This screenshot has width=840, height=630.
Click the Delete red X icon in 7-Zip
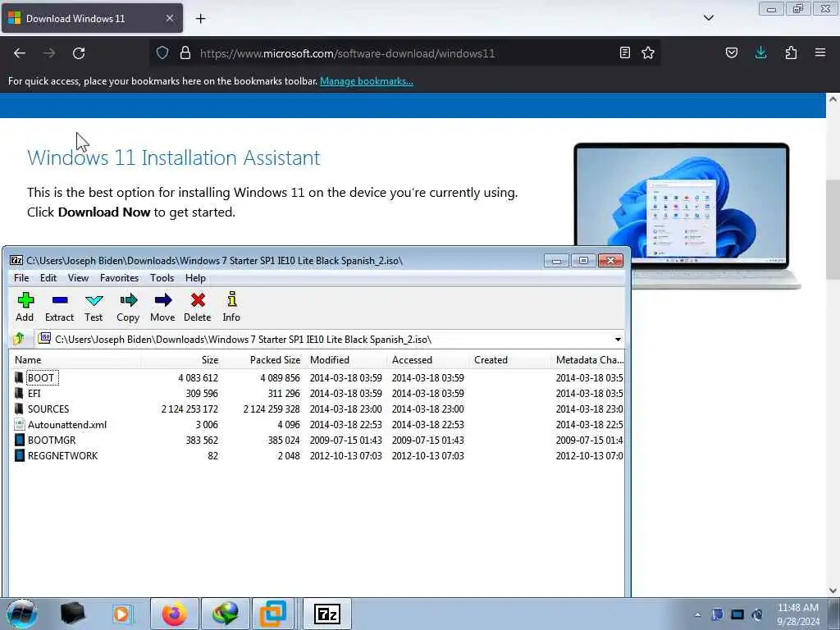tap(198, 307)
